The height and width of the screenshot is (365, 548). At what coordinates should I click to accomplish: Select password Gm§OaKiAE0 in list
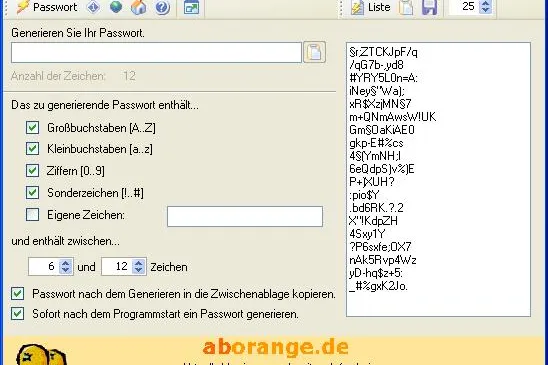pos(382,130)
